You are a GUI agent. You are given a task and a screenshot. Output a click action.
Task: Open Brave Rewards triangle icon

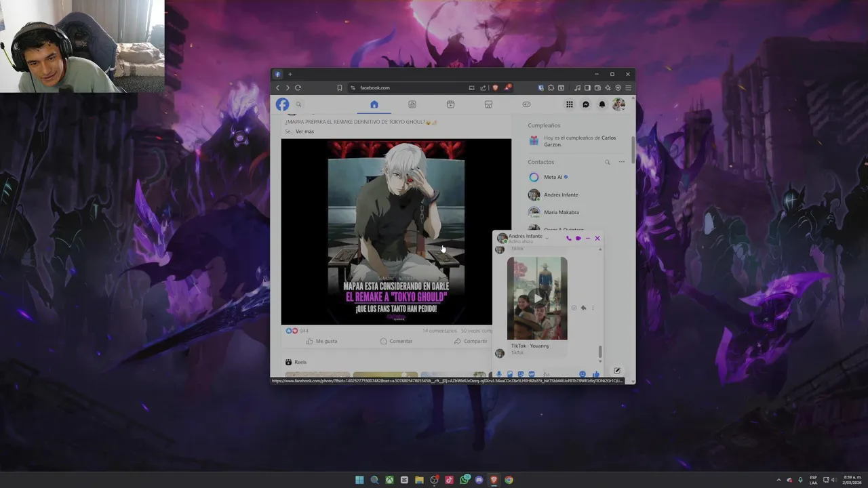(508, 87)
